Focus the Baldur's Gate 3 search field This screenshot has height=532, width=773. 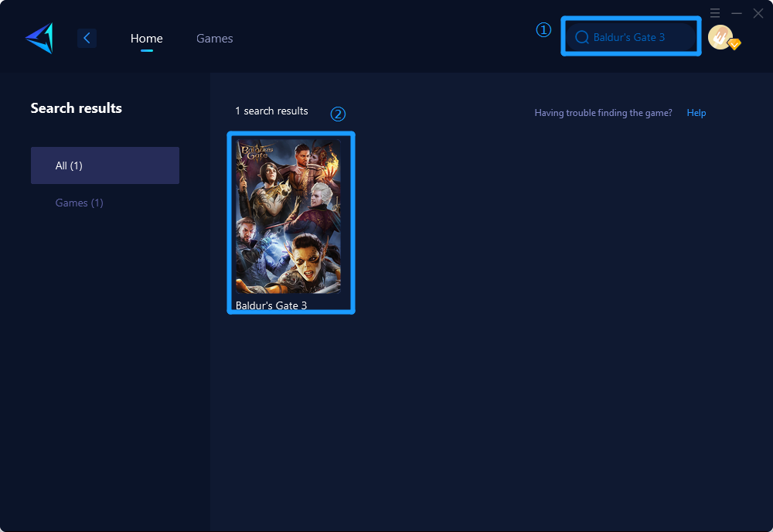click(631, 37)
